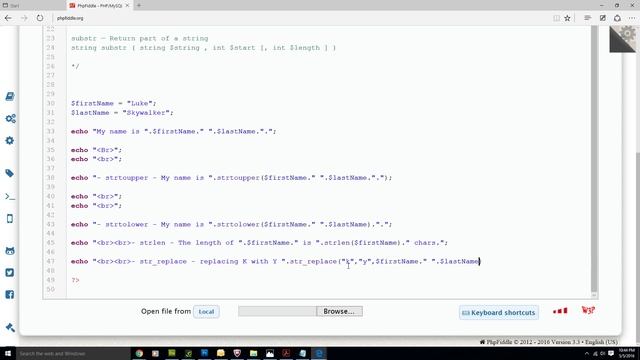Click the red W3 validator icon

[x=588, y=311]
